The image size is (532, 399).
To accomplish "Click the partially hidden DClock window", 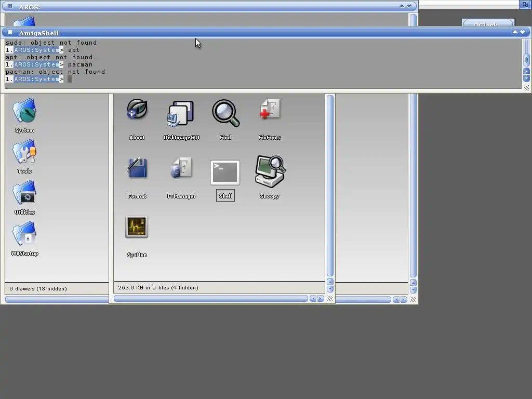I will coord(488,23).
